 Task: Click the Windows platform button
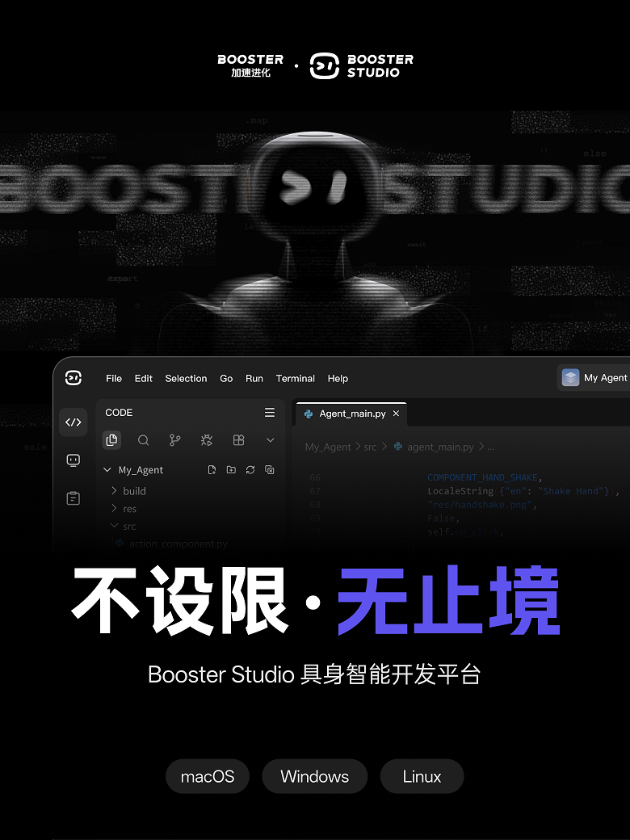314,776
